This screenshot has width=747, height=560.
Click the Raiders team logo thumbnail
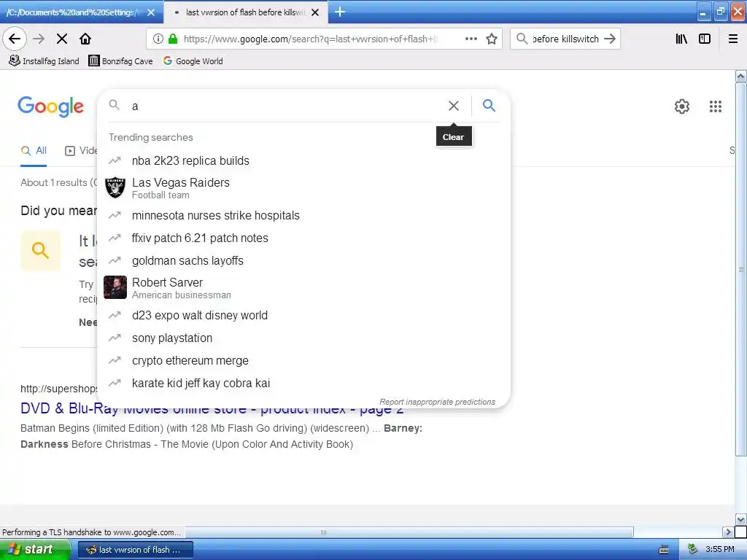click(115, 187)
